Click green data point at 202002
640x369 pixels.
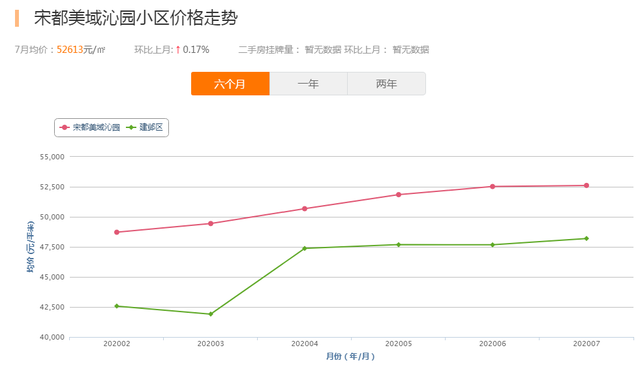pos(117,306)
